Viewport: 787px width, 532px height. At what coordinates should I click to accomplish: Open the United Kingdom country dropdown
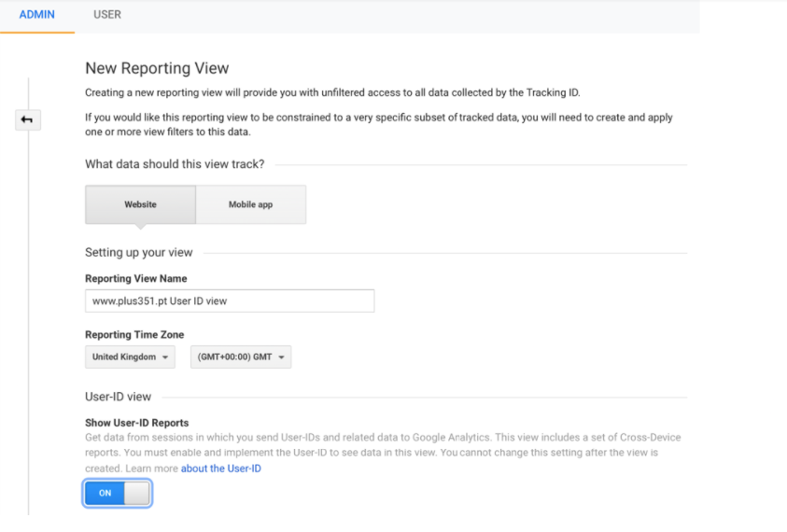pos(130,357)
